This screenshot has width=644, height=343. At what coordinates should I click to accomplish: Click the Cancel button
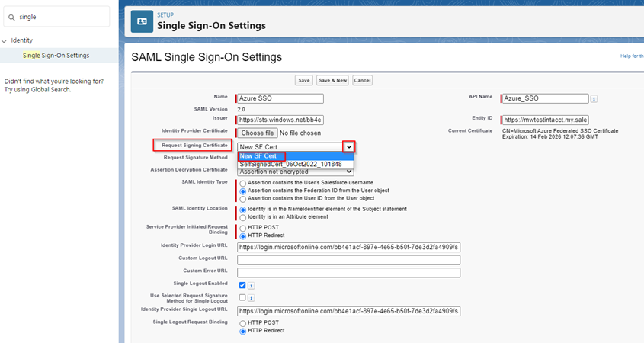coord(362,81)
